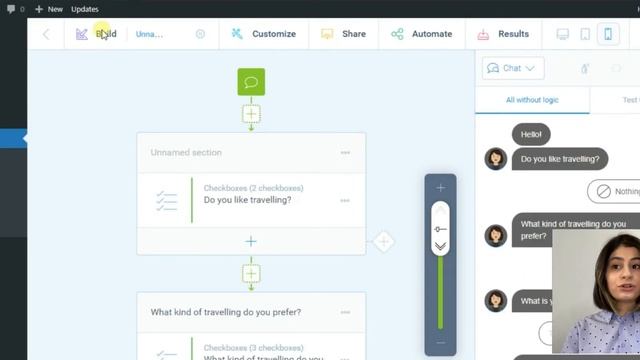This screenshot has height=360, width=640.
Task: Click the Customize tools icon
Action: click(x=237, y=34)
